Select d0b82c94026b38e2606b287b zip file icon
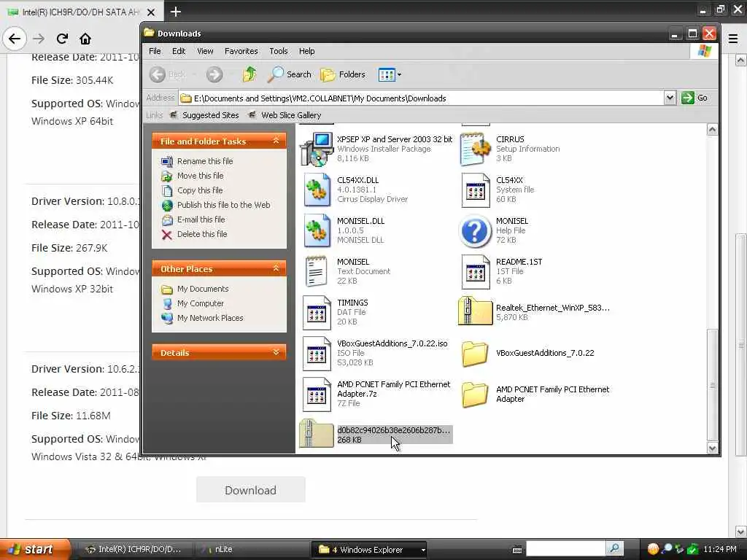 (317, 433)
